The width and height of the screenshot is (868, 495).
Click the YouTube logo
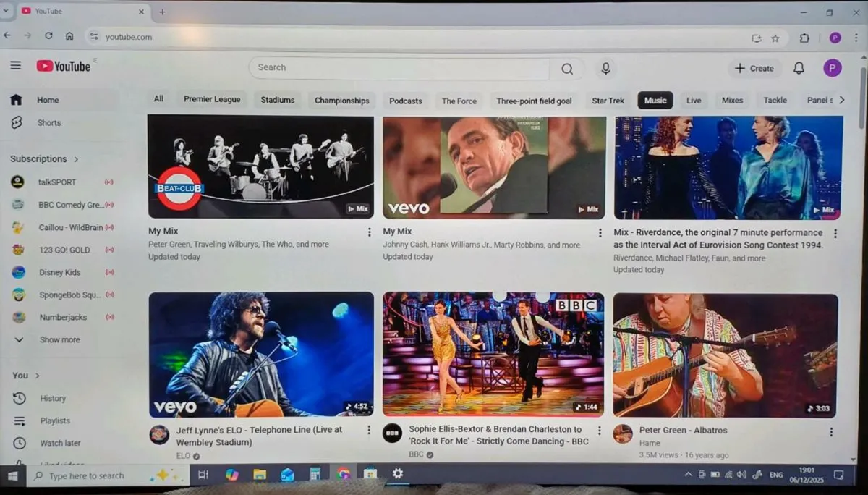64,67
